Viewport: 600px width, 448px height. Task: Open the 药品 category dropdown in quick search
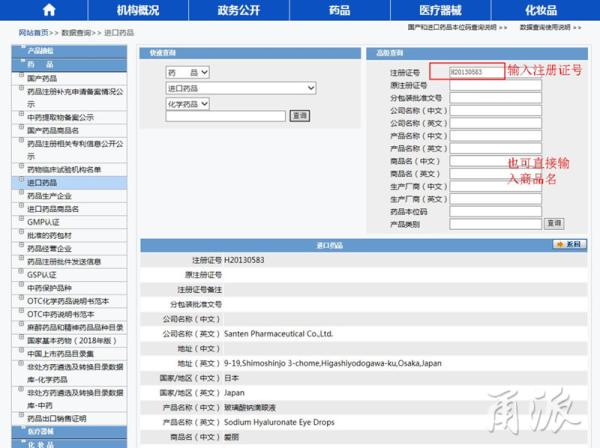pos(188,72)
